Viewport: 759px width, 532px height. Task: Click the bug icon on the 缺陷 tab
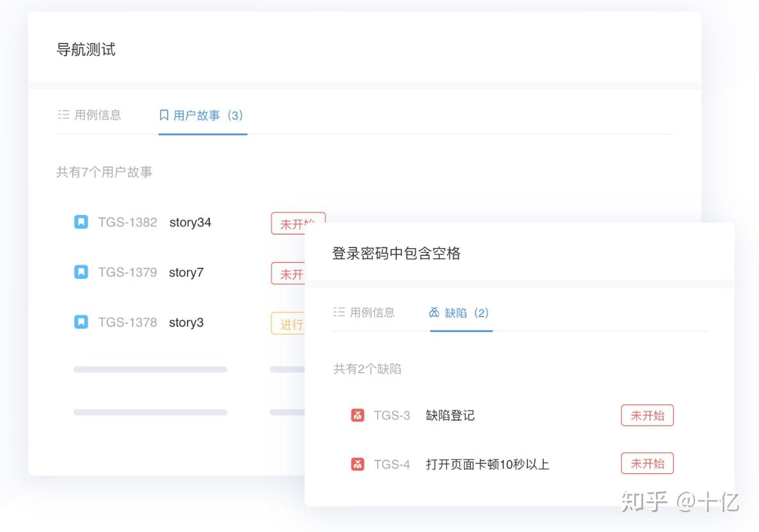[x=435, y=312]
